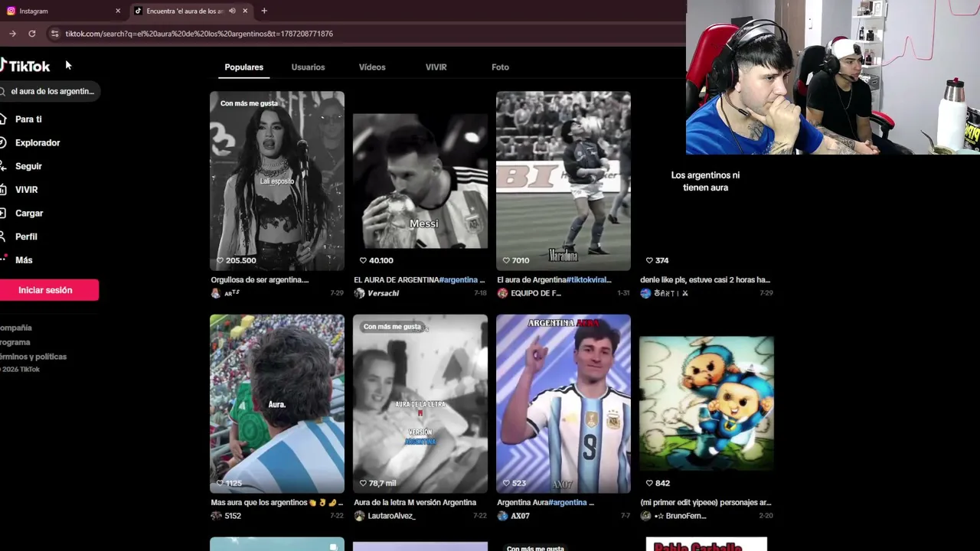980x551 pixels.
Task: Click the browser address bar URL
Action: tap(199, 34)
